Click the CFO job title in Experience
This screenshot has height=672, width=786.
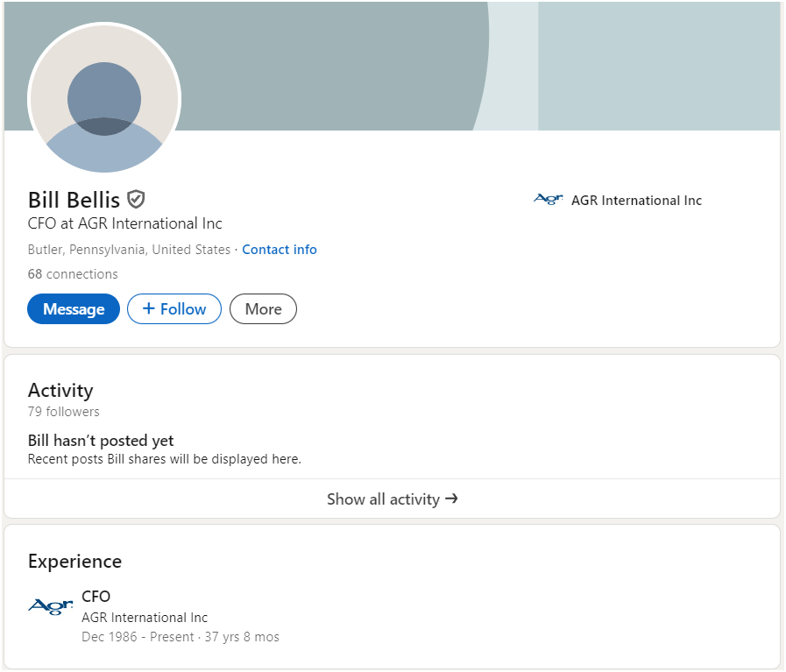tap(96, 597)
